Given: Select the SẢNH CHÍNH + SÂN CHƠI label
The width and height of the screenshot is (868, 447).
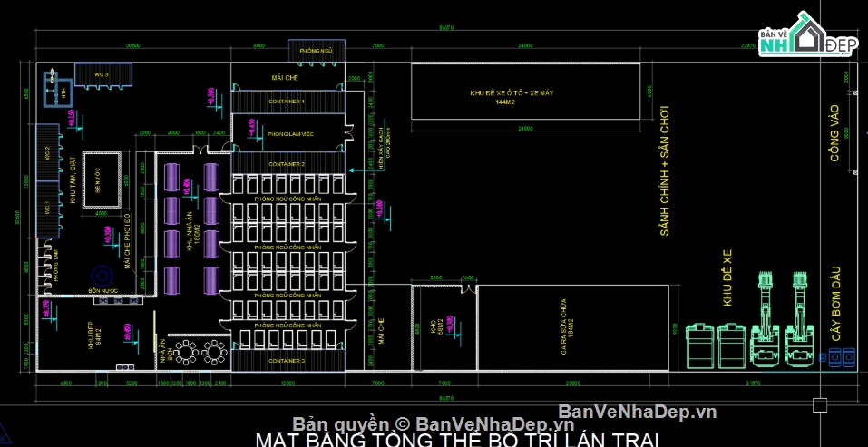Looking at the screenshot, I should click(664, 171).
